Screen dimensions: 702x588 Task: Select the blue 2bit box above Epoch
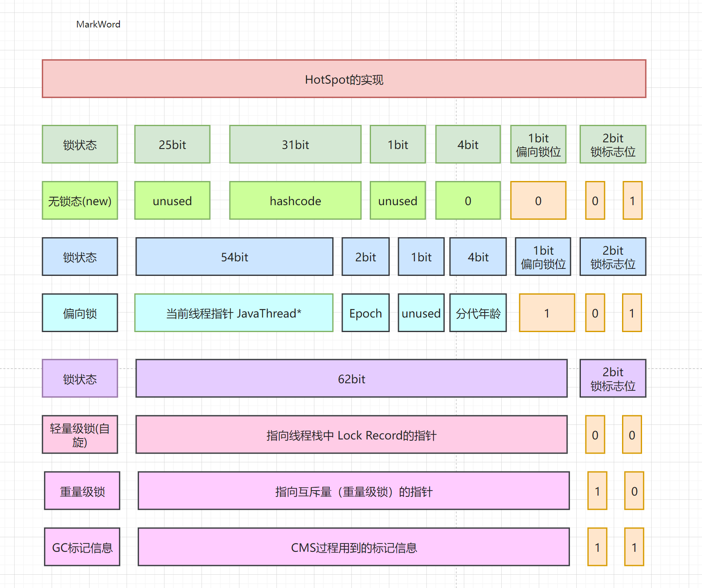(366, 256)
